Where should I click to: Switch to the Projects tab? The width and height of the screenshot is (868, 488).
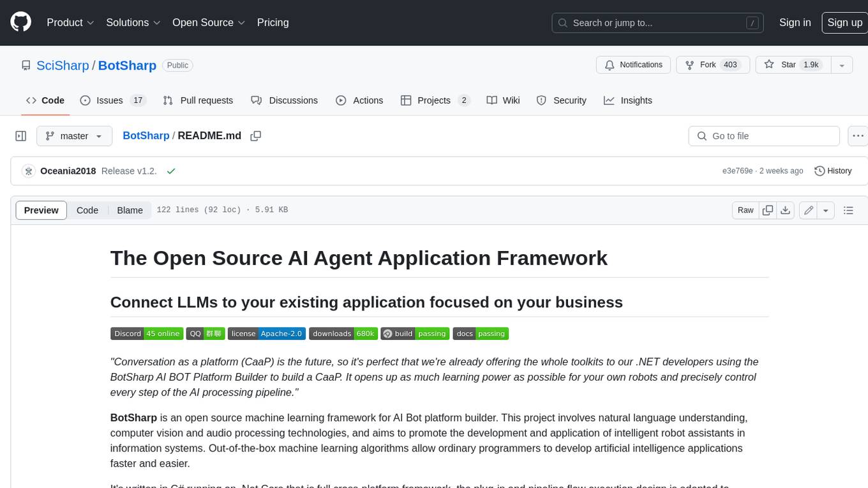(435, 100)
